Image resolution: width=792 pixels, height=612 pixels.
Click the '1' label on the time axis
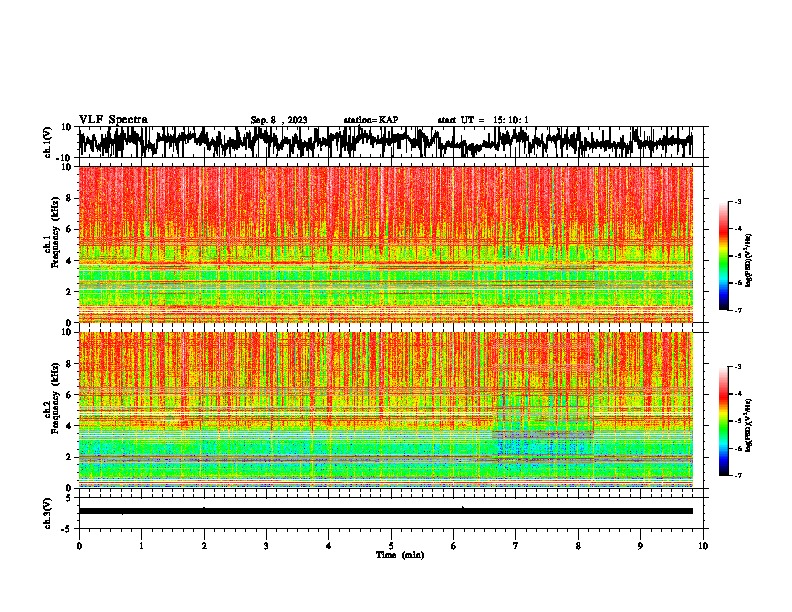click(x=142, y=546)
